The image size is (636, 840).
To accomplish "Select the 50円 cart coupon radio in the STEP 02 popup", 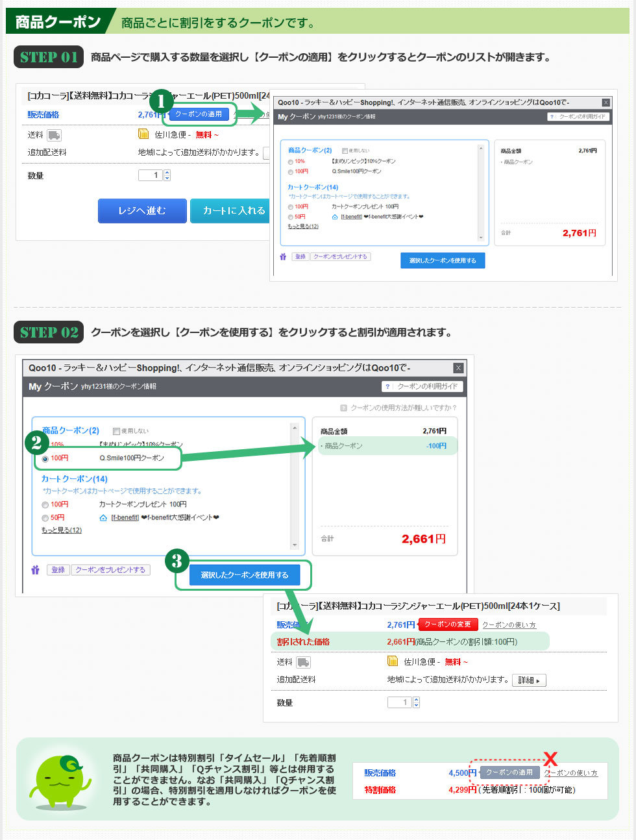I will click(45, 518).
